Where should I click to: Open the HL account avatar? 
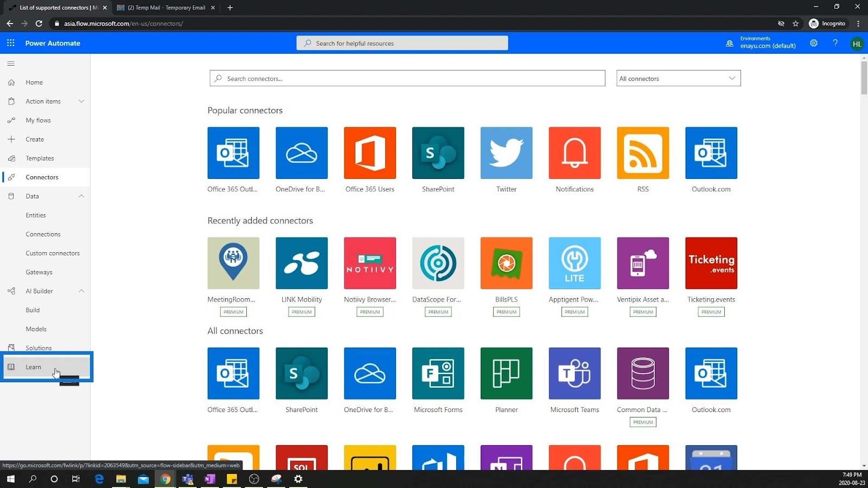click(857, 44)
